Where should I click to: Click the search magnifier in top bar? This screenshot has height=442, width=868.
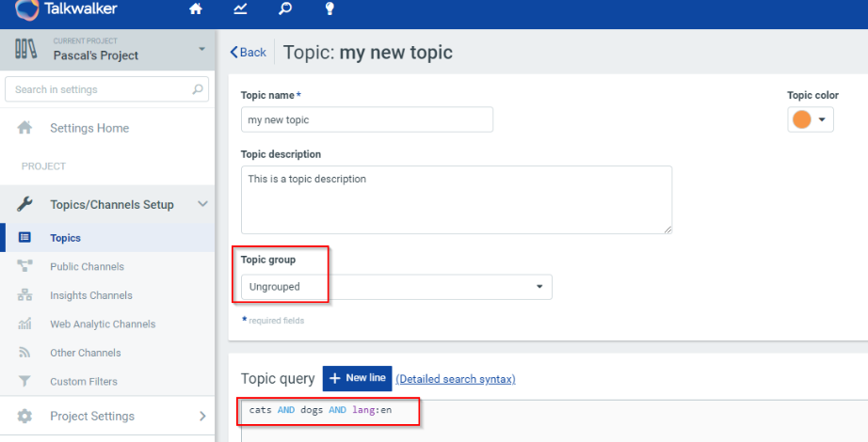[284, 10]
